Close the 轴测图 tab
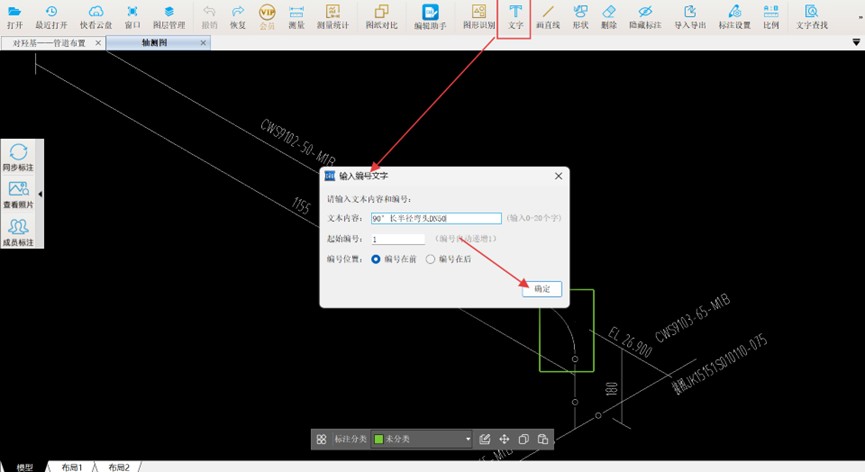Viewport: 865px width, 472px height. click(x=203, y=42)
